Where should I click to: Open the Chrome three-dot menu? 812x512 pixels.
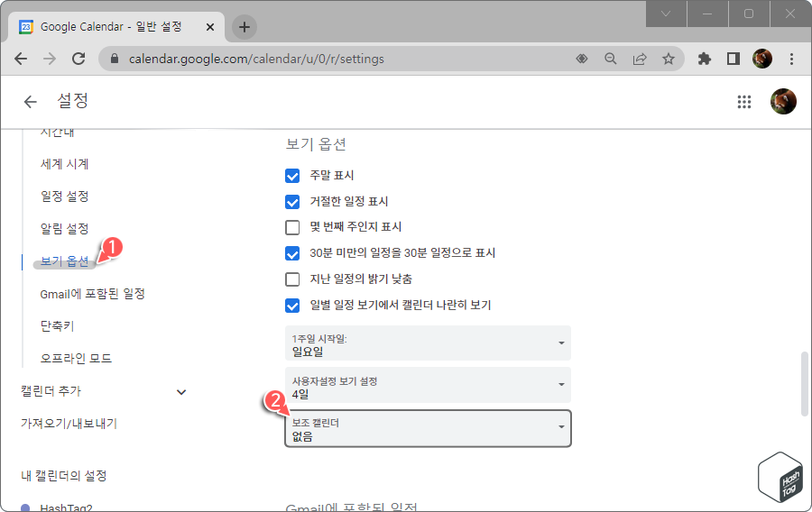[791, 59]
